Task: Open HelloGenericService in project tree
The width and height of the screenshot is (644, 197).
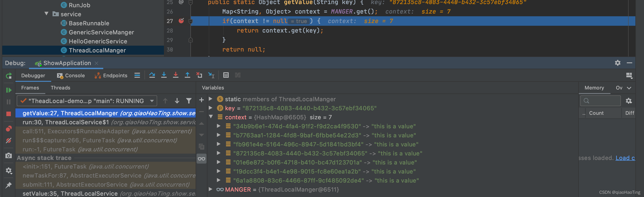Action: pos(94,41)
